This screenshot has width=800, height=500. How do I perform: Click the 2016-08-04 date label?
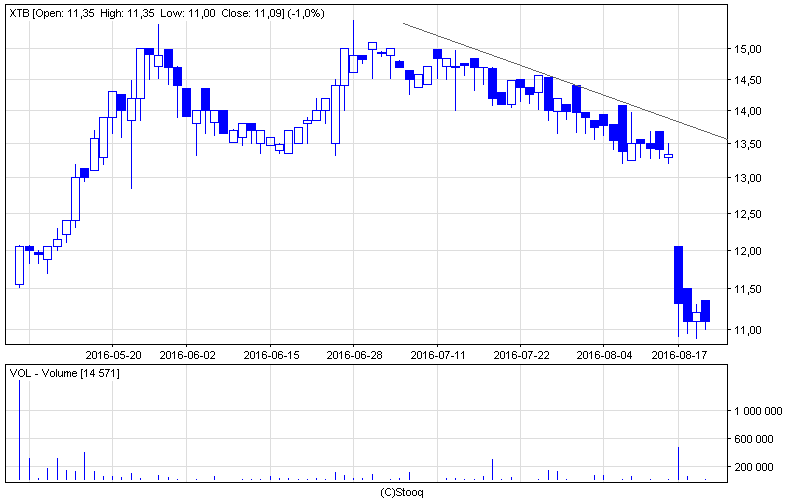pyautogui.click(x=604, y=355)
